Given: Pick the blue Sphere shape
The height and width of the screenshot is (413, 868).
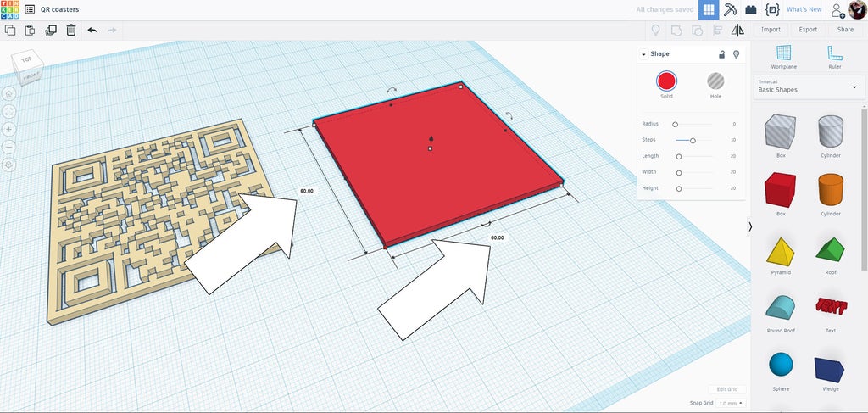Looking at the screenshot, I should tap(781, 365).
